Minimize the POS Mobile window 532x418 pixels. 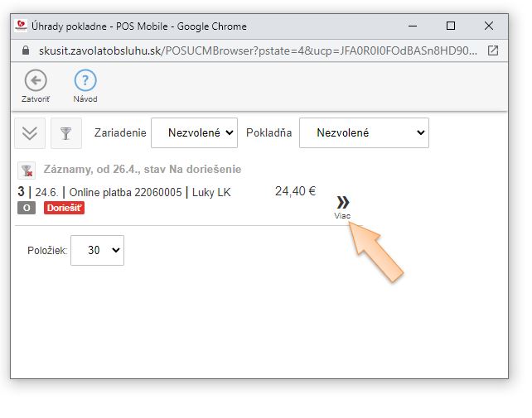click(x=413, y=26)
